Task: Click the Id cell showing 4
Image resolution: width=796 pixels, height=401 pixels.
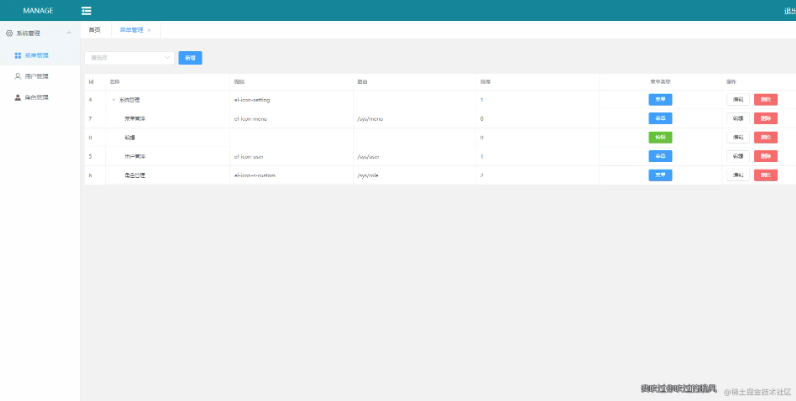Action: (x=90, y=100)
